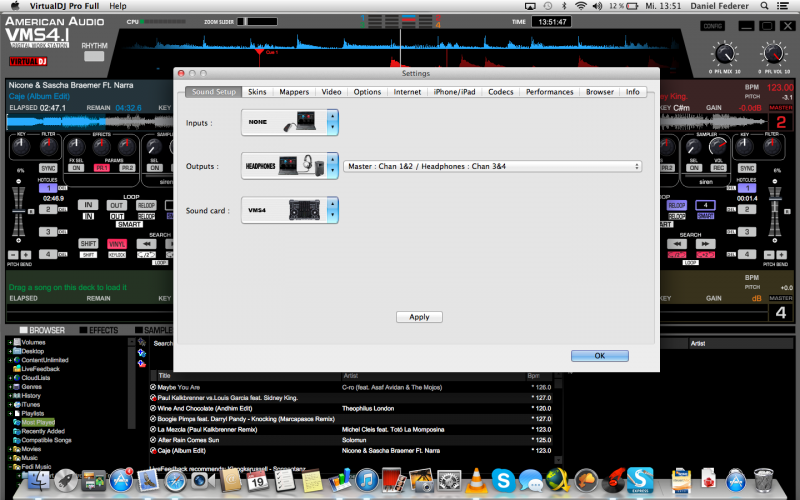Switch to the Mappers tab

[294, 92]
